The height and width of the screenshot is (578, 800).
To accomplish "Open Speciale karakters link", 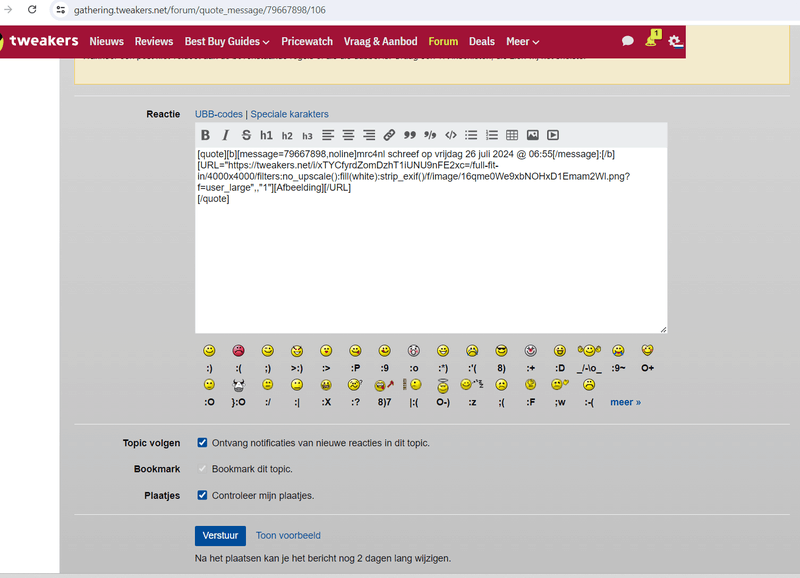I will 289,114.
